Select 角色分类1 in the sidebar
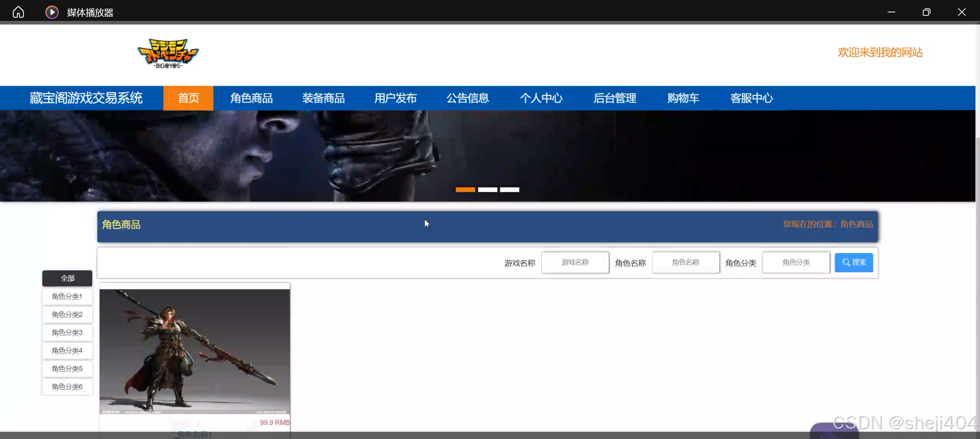The image size is (980, 439). pyautogui.click(x=67, y=297)
